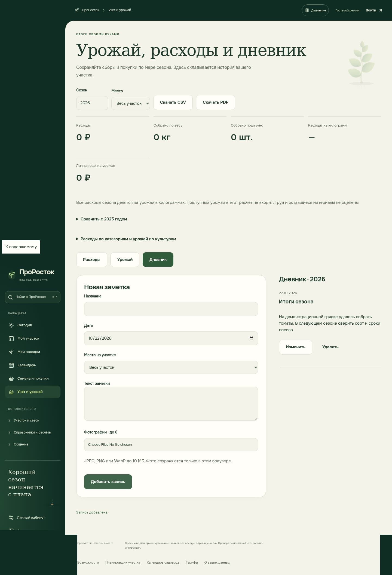Image resolution: width=392 pixels, height=575 pixels.
Task: Click the sun icon for Сегодня
Action: (11, 325)
